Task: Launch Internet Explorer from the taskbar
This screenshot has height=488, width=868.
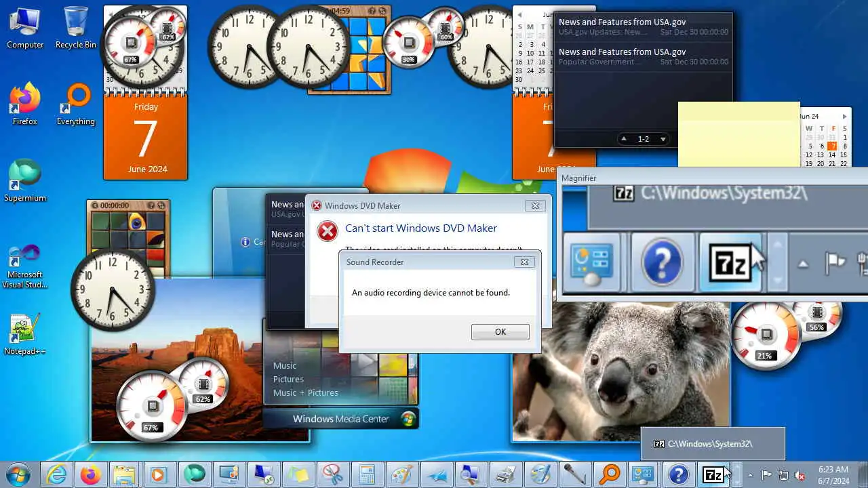Action: click(57, 475)
